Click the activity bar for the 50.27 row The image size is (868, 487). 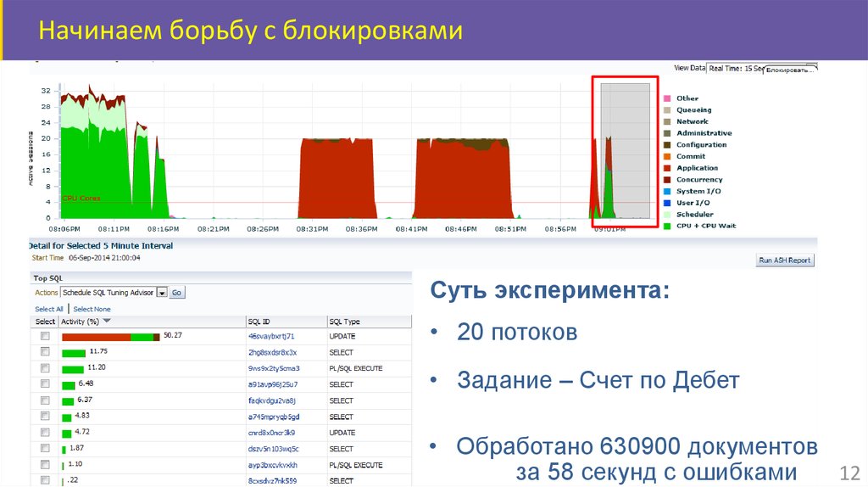click(x=111, y=337)
